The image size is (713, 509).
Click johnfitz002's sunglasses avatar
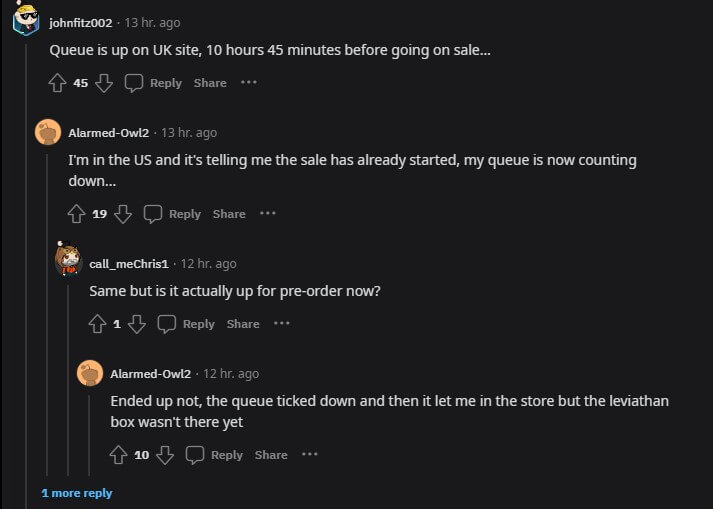(x=26, y=19)
